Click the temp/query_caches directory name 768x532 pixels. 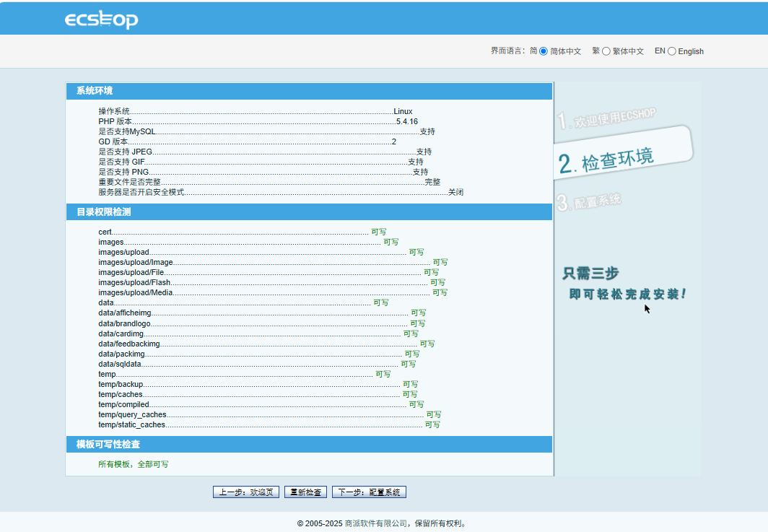132,414
